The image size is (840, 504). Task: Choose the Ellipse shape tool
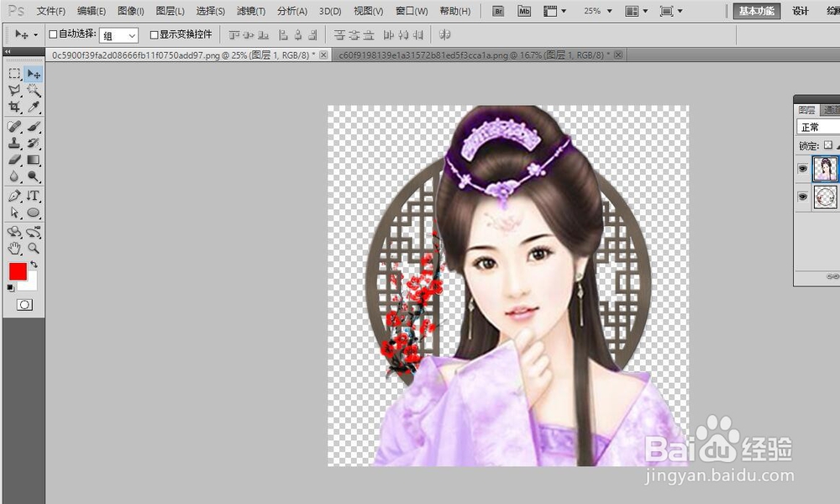pyautogui.click(x=34, y=212)
